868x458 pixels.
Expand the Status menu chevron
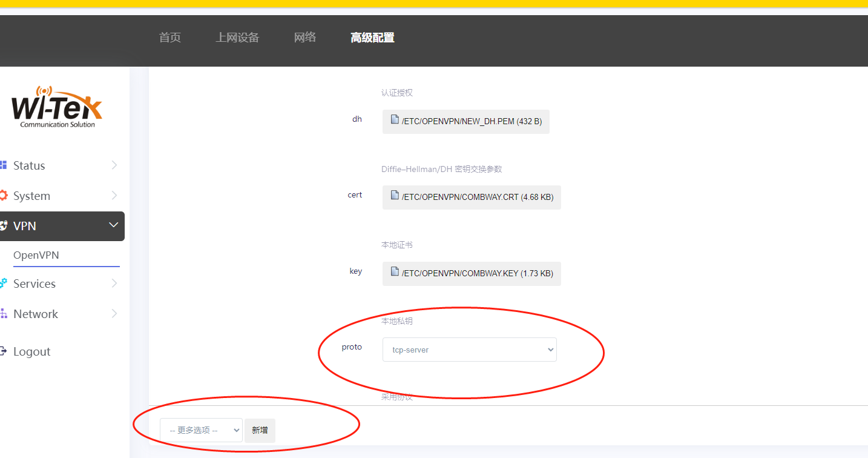point(114,165)
